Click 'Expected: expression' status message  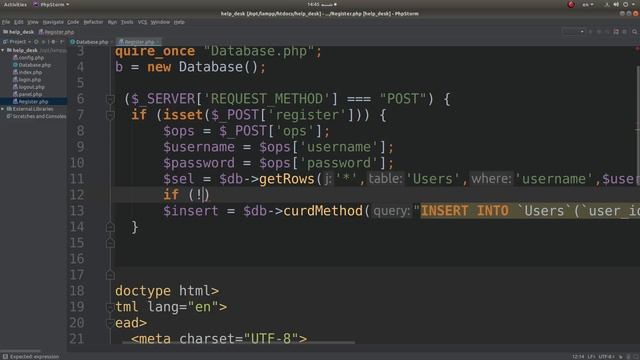(x=34, y=357)
